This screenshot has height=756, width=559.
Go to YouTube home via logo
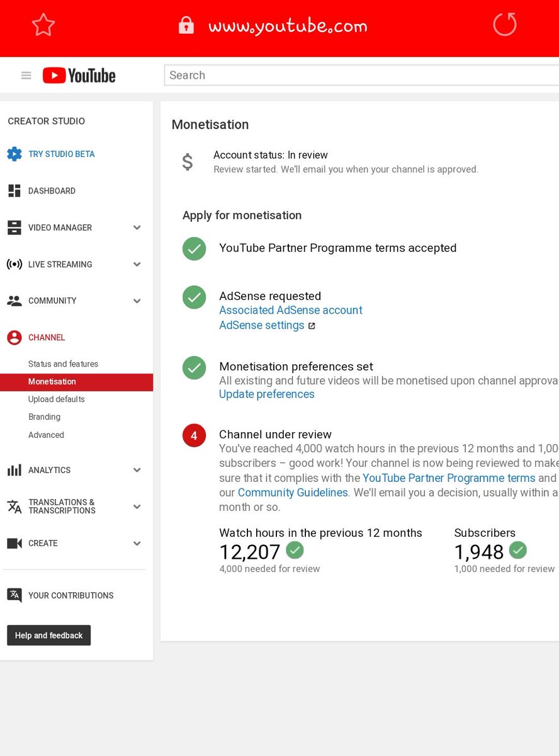point(79,76)
